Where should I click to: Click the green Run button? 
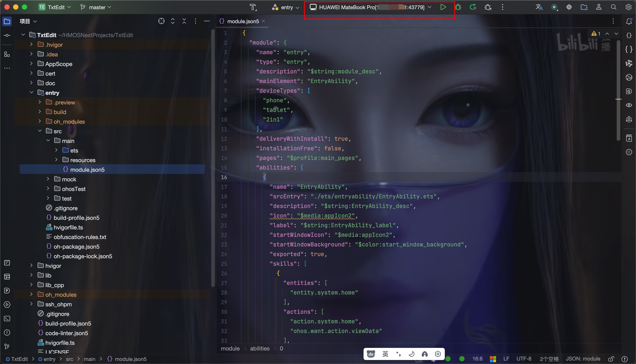click(443, 7)
